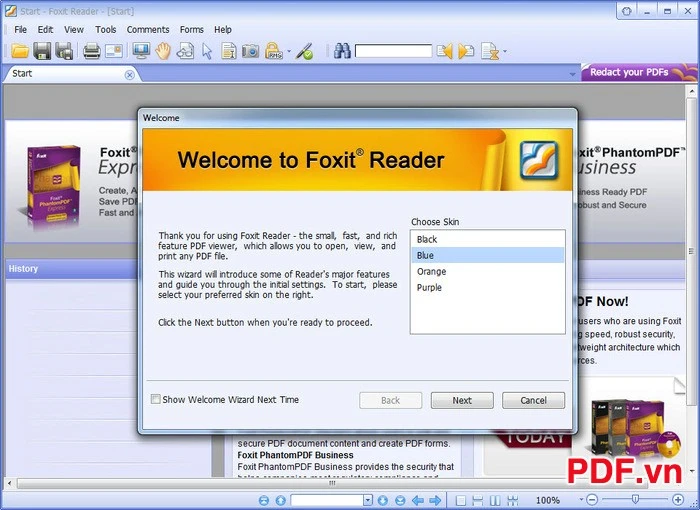Click the document with glasses icon
700x510 pixels.
click(x=185, y=51)
